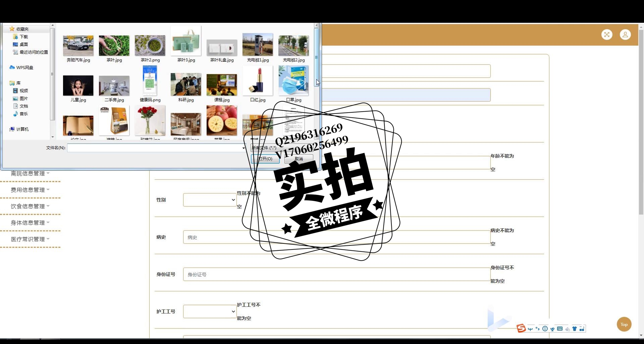Expand the 医疗常识管理 menu
The height and width of the screenshot is (344, 644).
[x=30, y=239]
